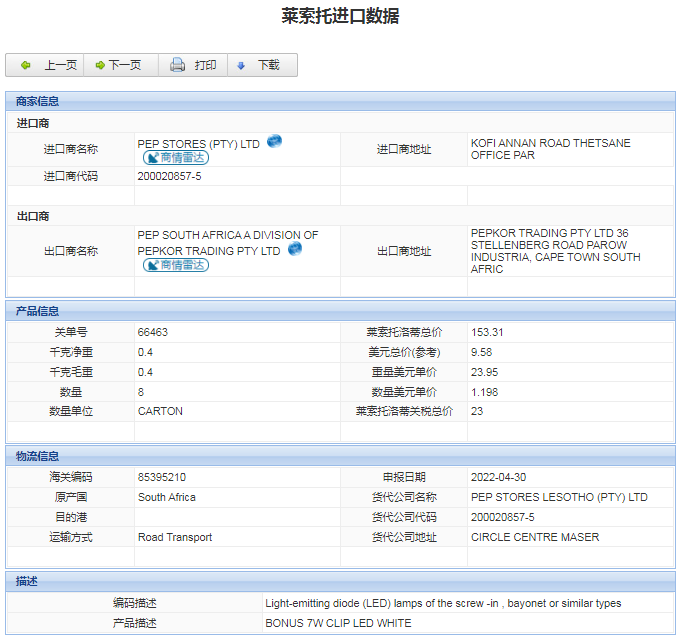Click declaration number 66463
Screen dimensions: 679x639
pyautogui.click(x=152, y=332)
